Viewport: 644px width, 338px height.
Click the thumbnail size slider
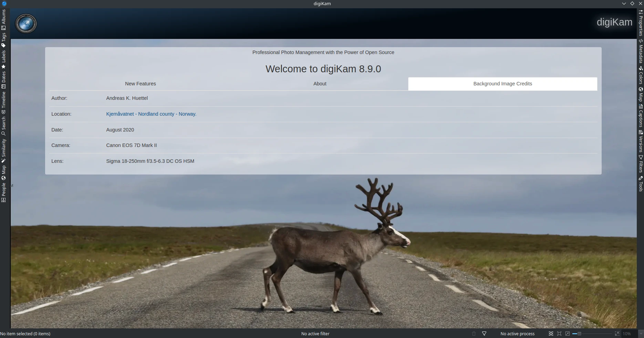[x=579, y=334]
